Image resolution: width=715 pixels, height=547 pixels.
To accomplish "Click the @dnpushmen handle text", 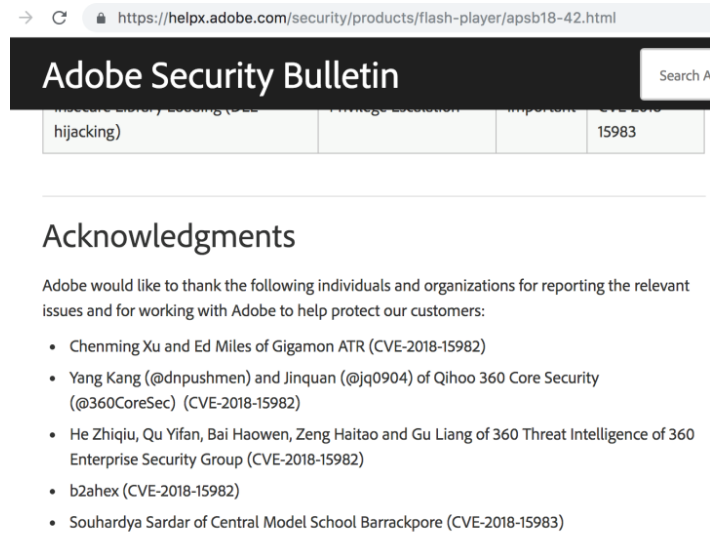I will 198,378.
